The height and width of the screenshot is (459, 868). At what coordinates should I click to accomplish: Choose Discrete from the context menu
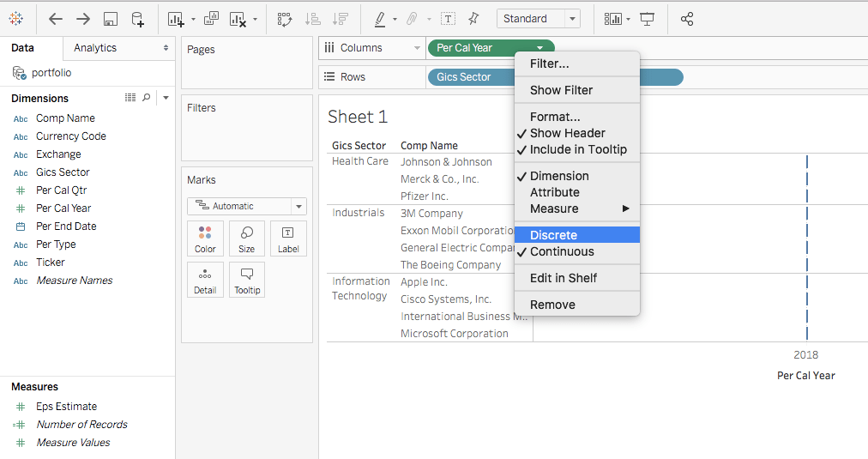(553, 235)
